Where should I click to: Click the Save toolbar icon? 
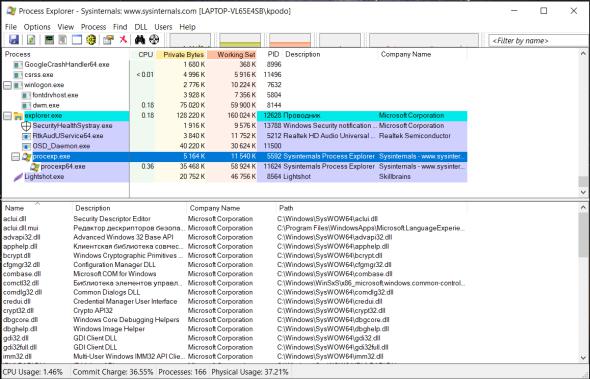click(x=14, y=40)
